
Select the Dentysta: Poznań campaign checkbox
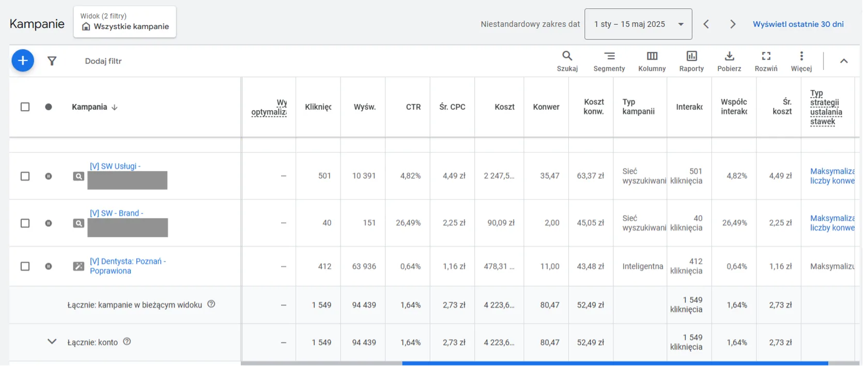pyautogui.click(x=25, y=266)
